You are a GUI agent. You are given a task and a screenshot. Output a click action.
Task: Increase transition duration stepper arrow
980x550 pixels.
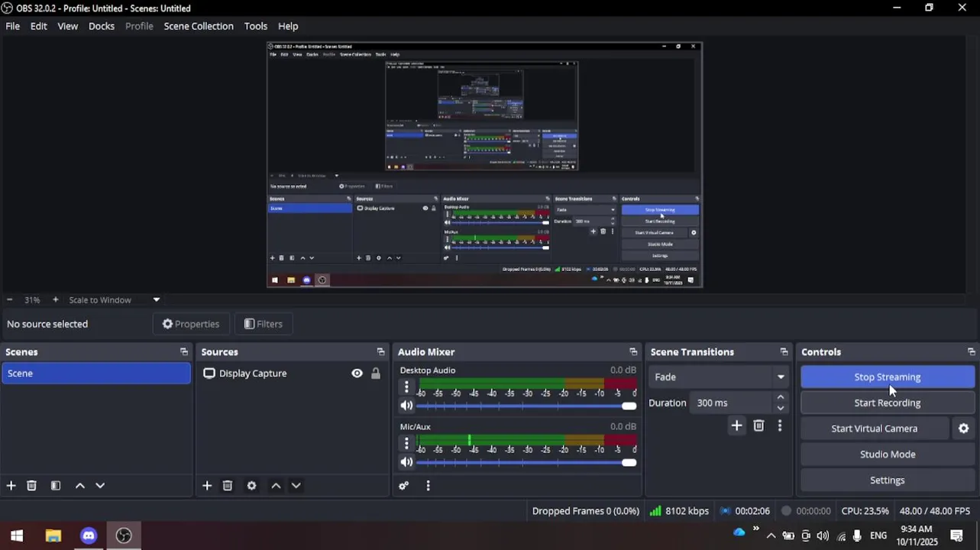pyautogui.click(x=780, y=397)
